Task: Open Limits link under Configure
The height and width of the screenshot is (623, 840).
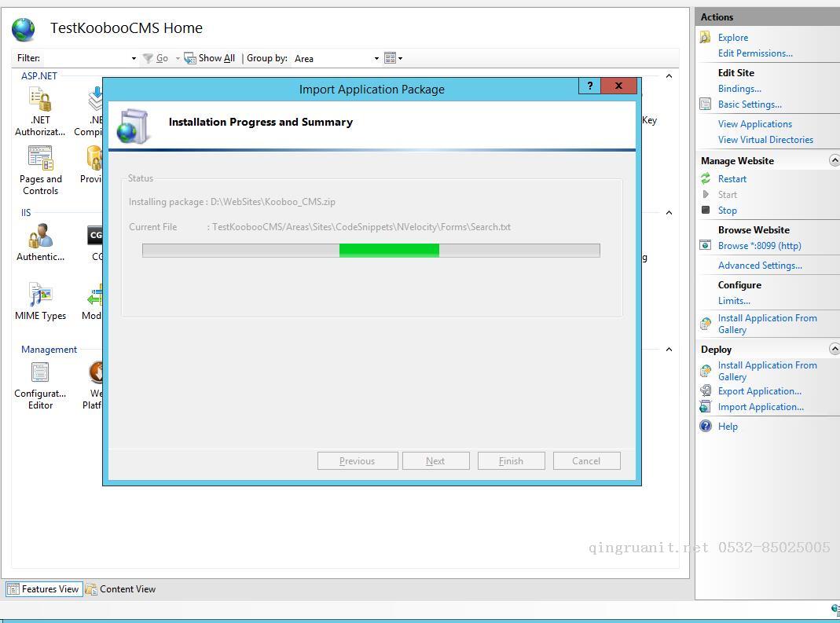Action: click(x=734, y=301)
